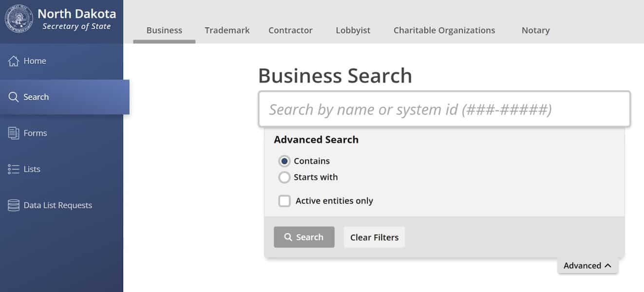Select the Contains radio button
Image resolution: width=644 pixels, height=292 pixels.
(x=284, y=161)
